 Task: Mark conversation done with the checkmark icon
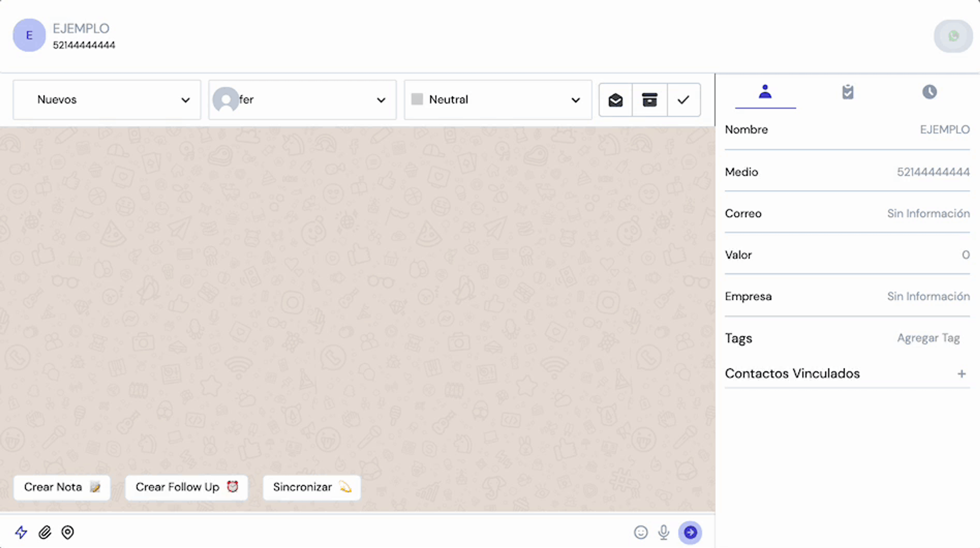683,100
